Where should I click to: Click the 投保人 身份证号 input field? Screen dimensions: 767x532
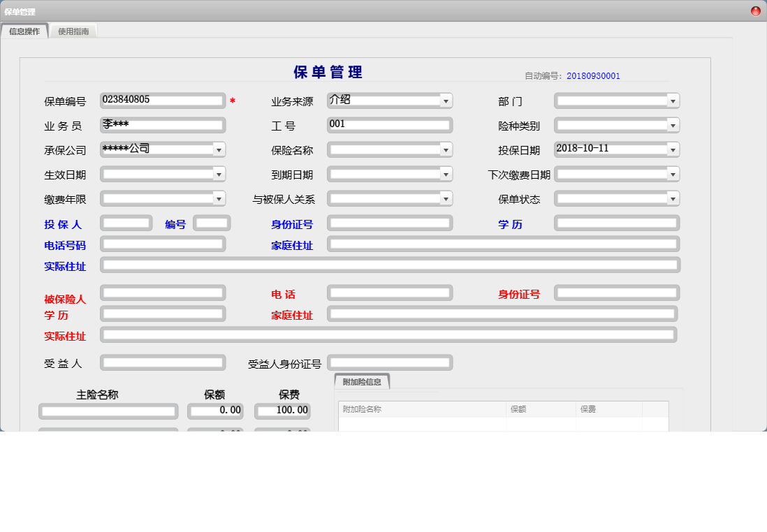point(389,223)
